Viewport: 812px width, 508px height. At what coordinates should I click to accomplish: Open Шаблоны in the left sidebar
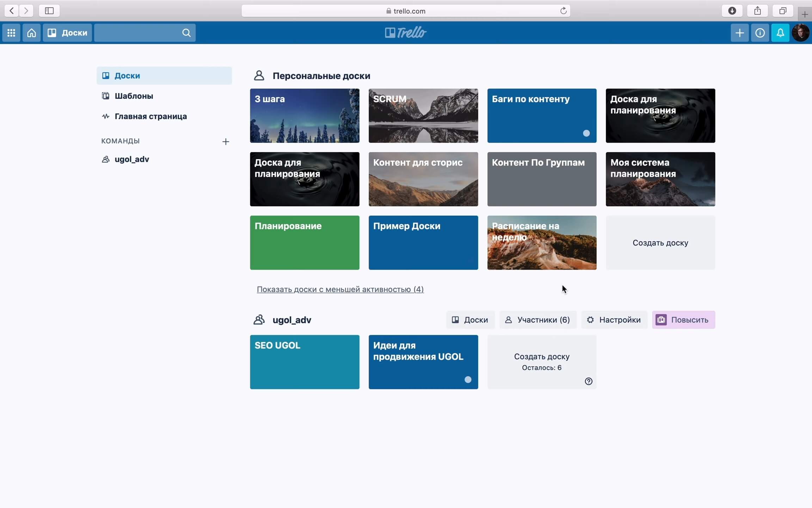coord(164,96)
